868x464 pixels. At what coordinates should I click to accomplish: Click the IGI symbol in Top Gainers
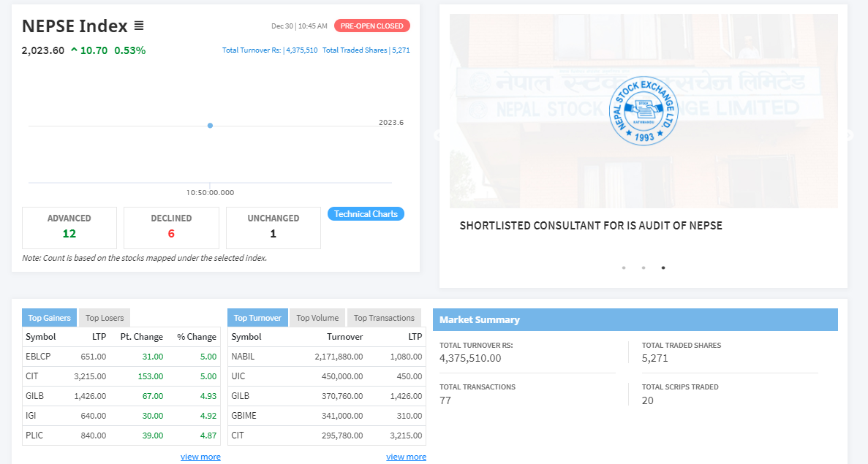31,416
